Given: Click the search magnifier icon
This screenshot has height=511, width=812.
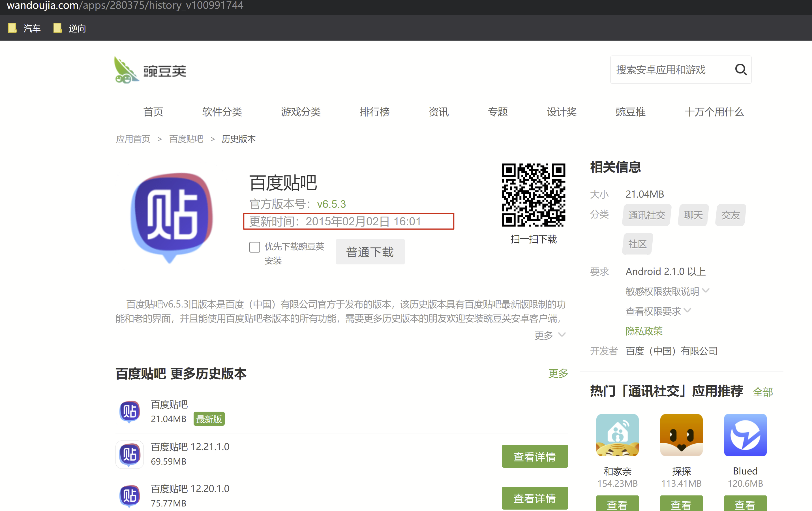Looking at the screenshot, I should pyautogui.click(x=740, y=69).
